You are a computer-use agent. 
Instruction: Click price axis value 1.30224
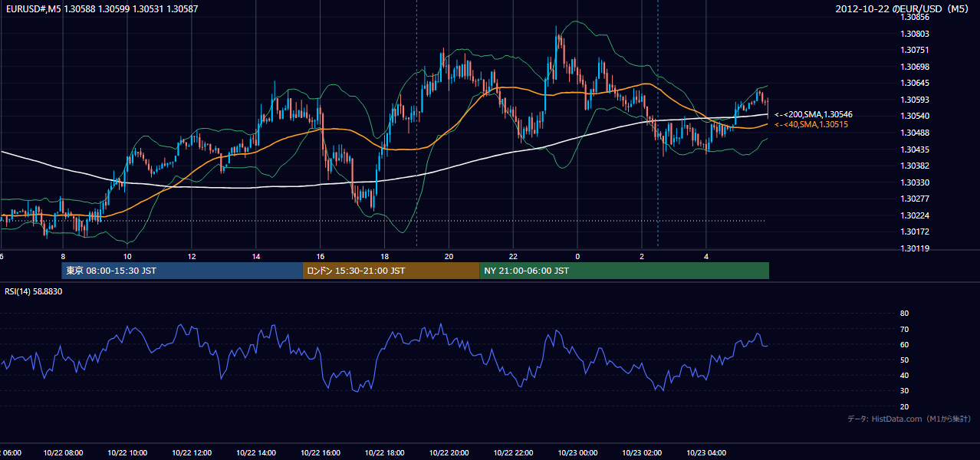[x=916, y=215]
